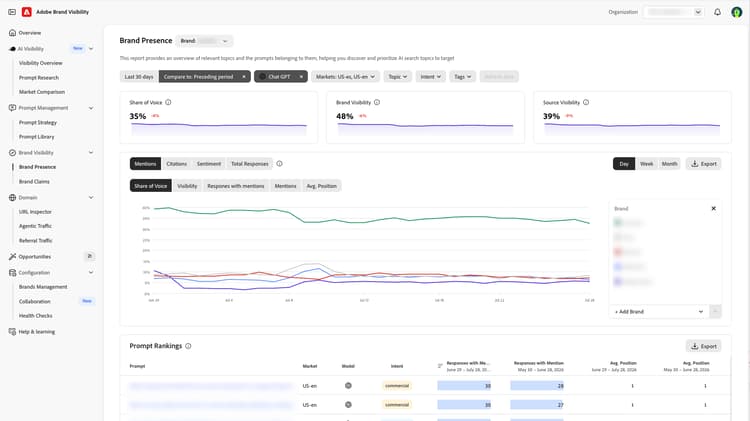Open Prompt Research page
Viewport: 750px width, 421px height.
(x=39, y=78)
